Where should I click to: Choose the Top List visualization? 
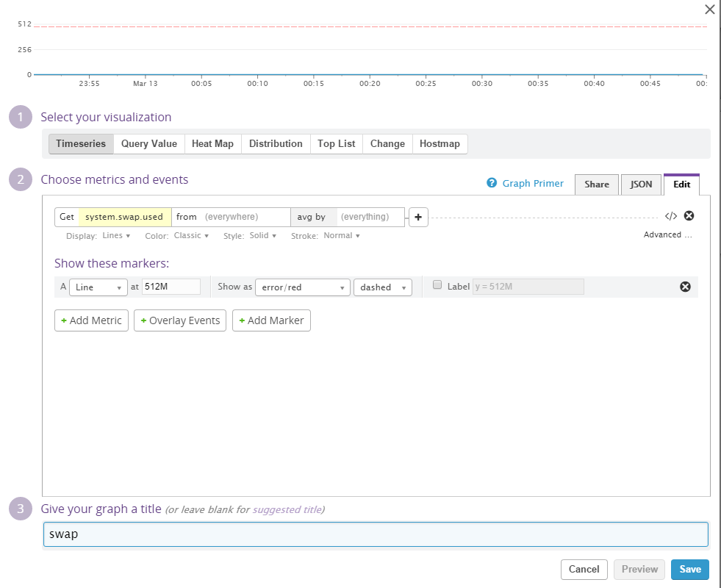click(x=336, y=144)
